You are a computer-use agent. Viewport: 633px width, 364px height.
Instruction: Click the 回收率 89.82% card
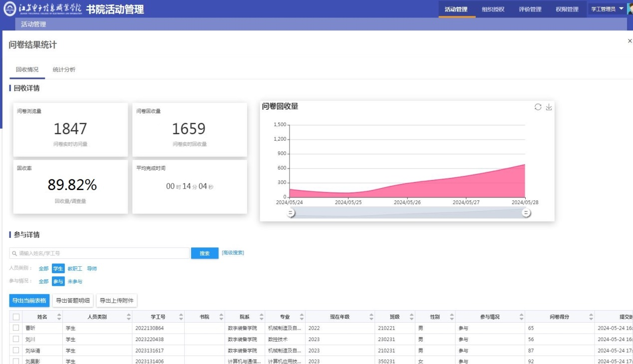(x=70, y=187)
